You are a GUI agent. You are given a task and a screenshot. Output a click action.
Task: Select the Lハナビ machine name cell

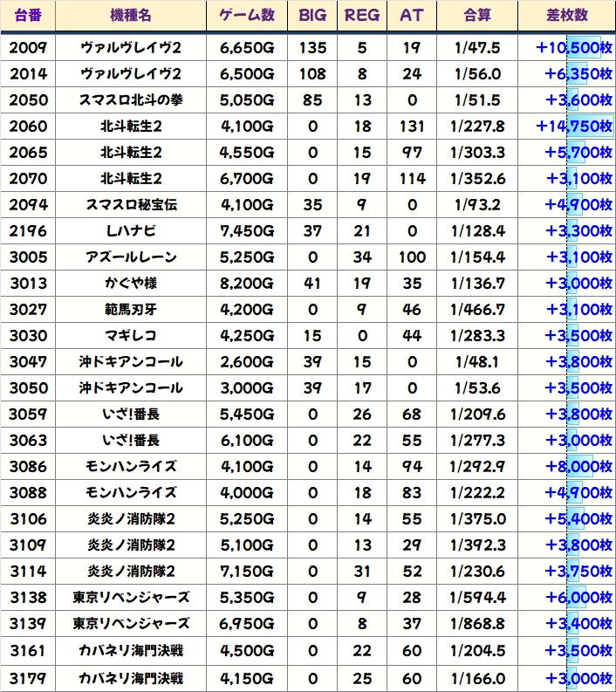(131, 231)
